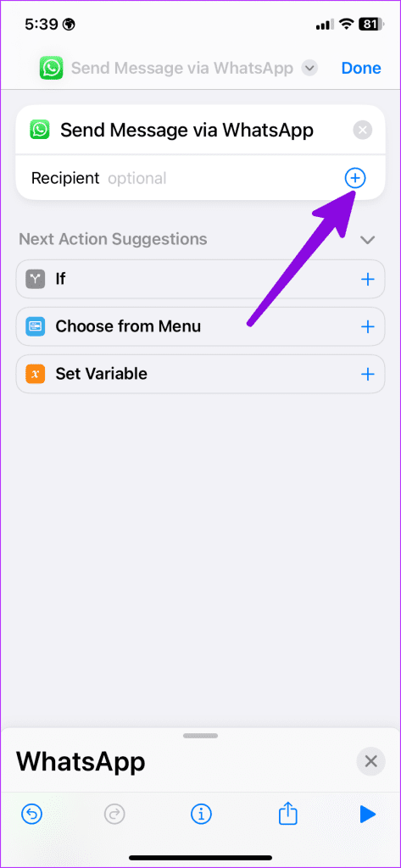Add the Choose from Menu action

[x=368, y=326]
